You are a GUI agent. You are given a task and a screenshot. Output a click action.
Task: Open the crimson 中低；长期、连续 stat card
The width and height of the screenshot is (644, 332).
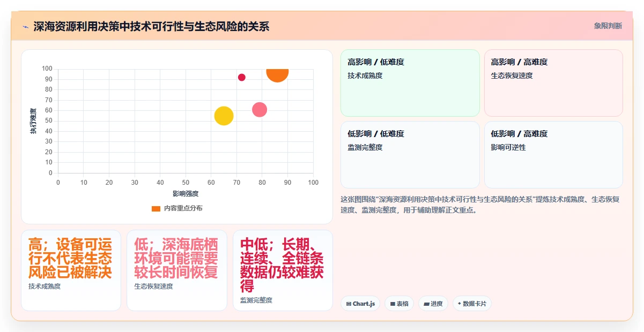pos(283,270)
